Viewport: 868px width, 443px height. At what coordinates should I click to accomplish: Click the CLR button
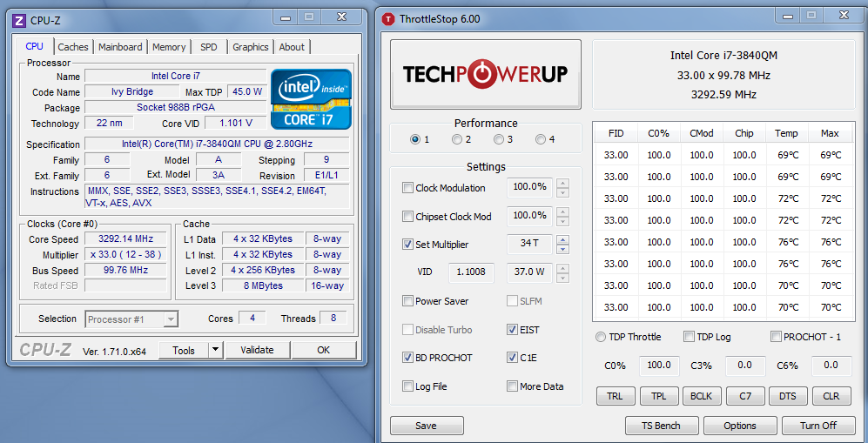831,396
